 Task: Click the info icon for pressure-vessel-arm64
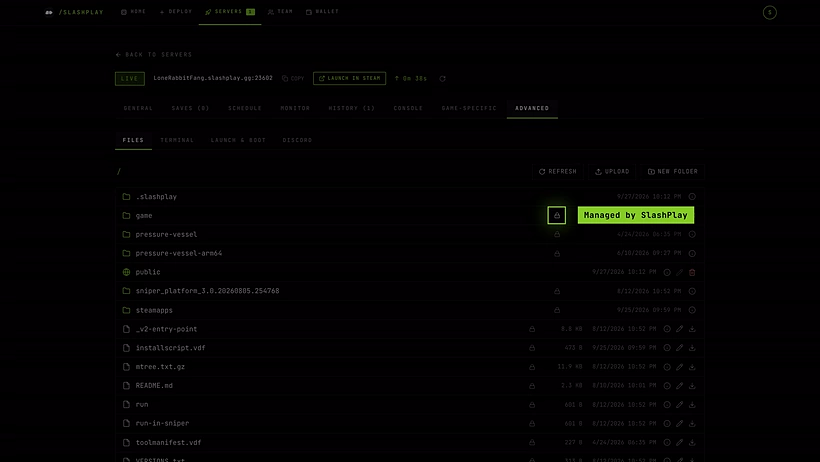(x=692, y=253)
